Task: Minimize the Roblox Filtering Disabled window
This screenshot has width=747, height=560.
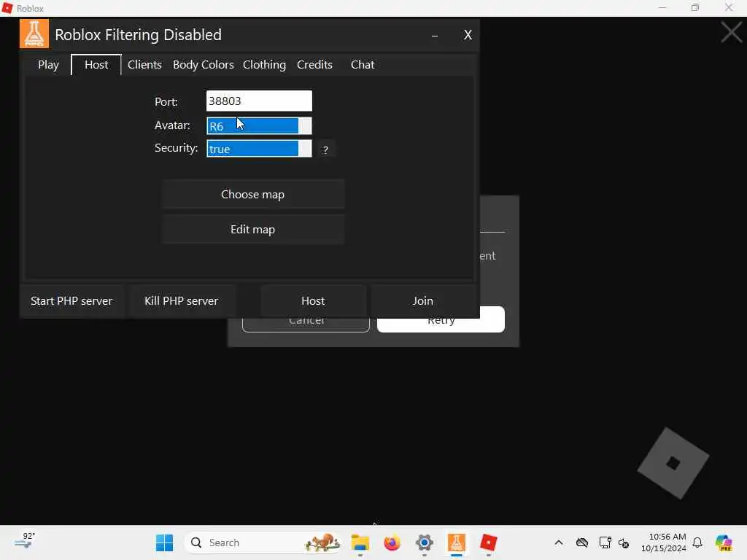Action: tap(435, 35)
